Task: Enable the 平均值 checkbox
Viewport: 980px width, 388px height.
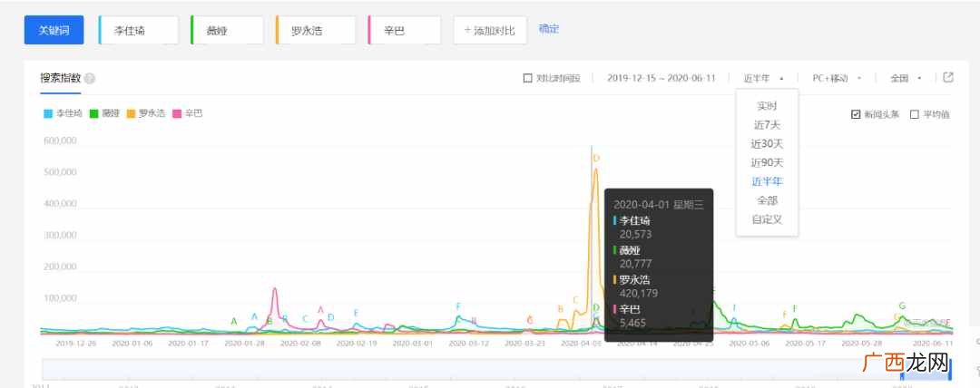Action: click(x=915, y=114)
